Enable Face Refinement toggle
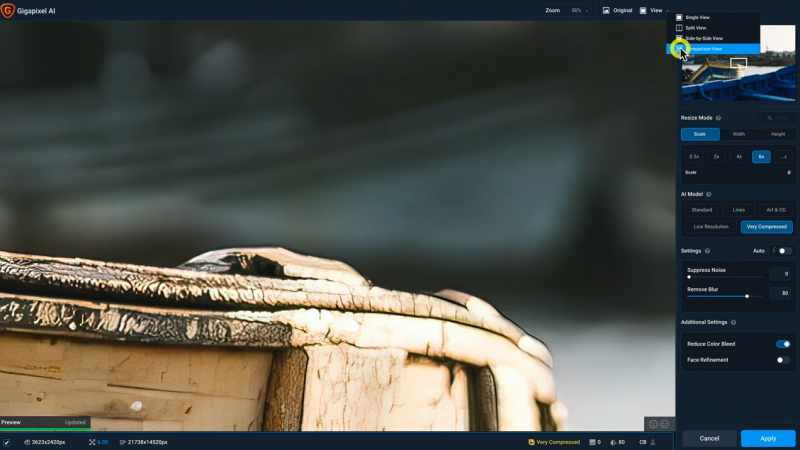Viewport: 800px width, 450px height. point(783,360)
